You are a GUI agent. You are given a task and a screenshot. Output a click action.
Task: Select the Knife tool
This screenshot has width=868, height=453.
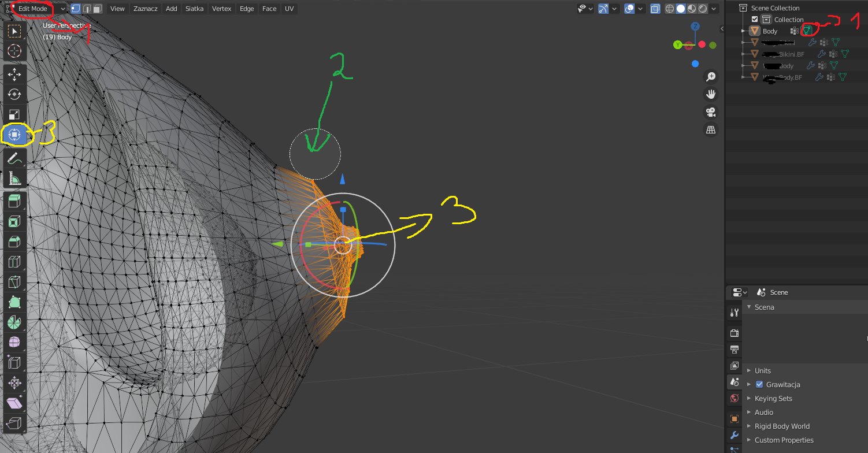(x=14, y=281)
